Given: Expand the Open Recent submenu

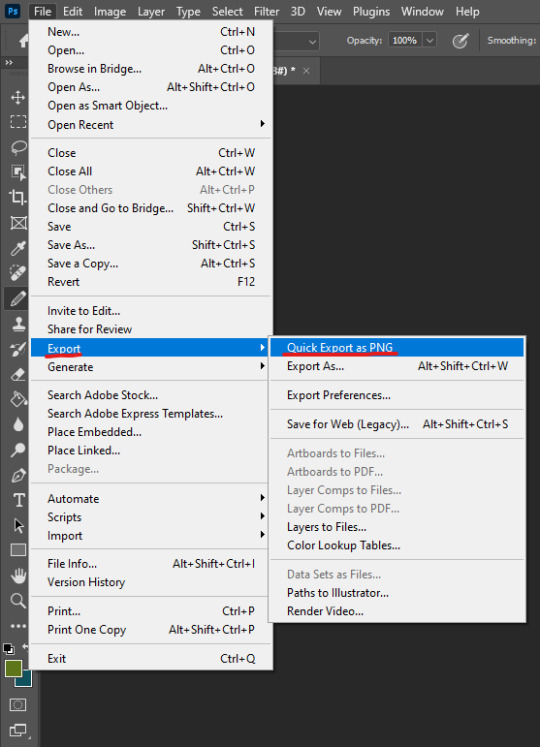Looking at the screenshot, I should point(151,125).
